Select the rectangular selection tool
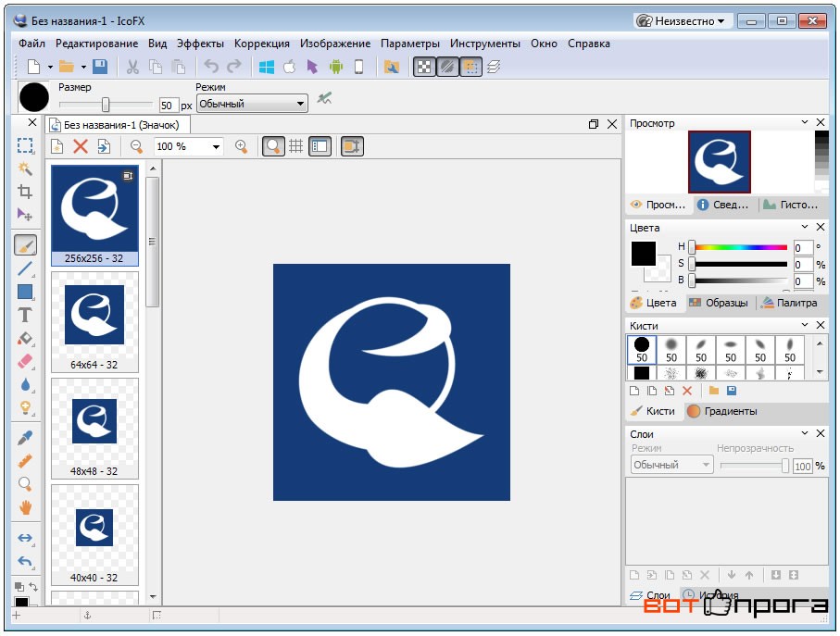This screenshot has width=840, height=636. [25, 145]
